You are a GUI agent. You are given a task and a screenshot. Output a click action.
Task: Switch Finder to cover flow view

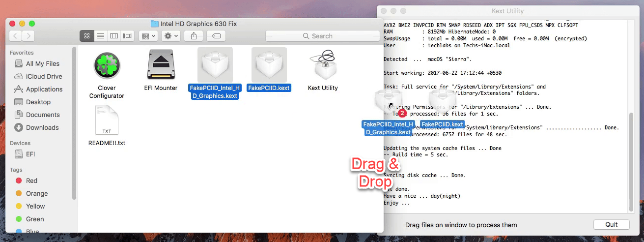pyautogui.click(x=128, y=36)
